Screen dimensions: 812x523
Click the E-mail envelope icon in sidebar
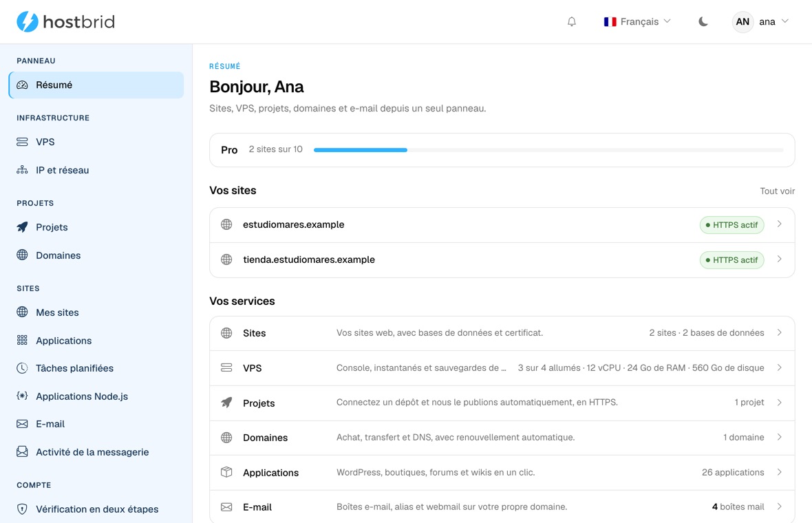(22, 424)
